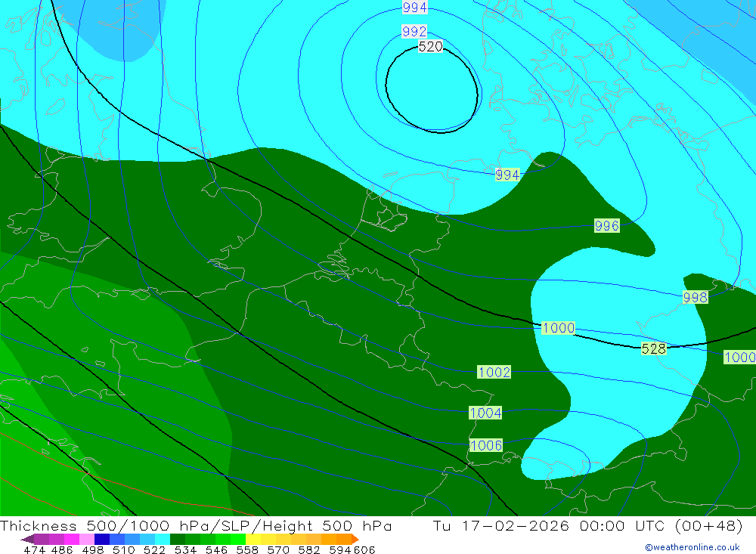Select the 994 label with the pale green background

(x=508, y=175)
